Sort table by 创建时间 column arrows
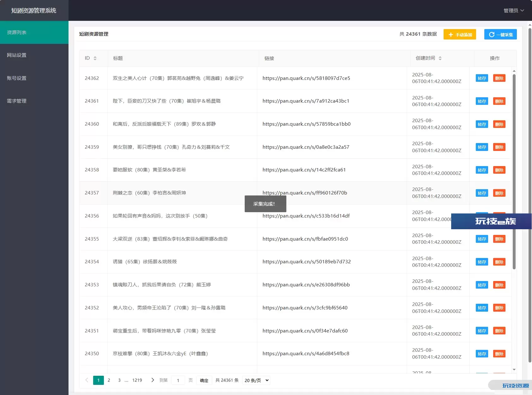The image size is (532, 395). coord(440,58)
